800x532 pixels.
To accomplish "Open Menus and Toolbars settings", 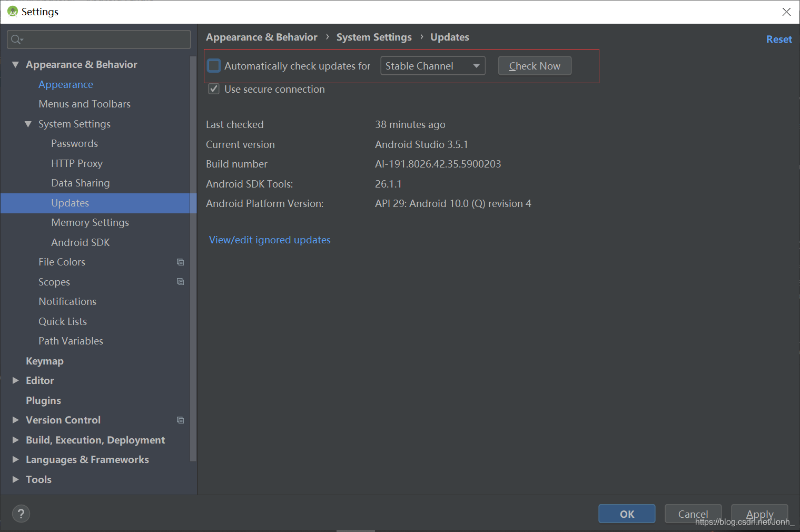I will 84,104.
